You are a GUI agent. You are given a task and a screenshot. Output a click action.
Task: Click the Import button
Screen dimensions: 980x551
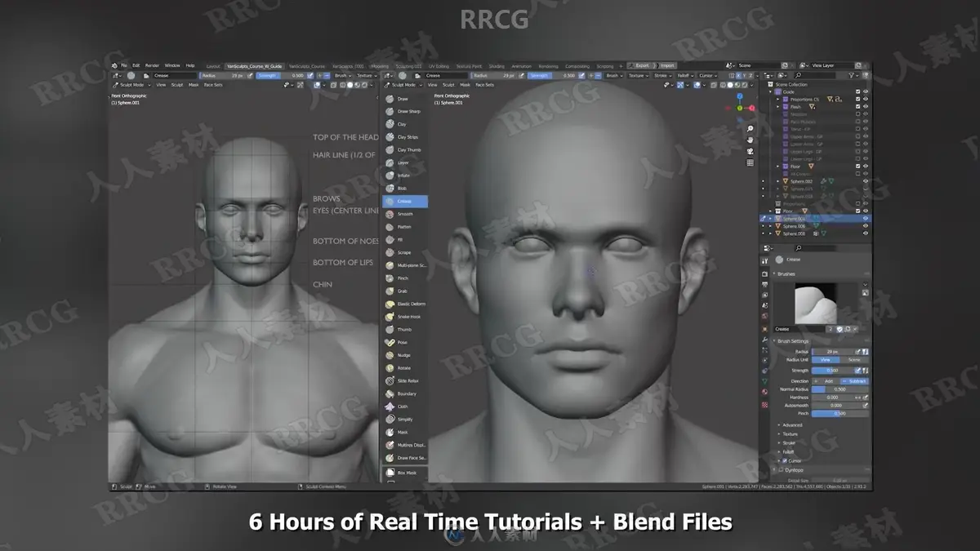666,65
